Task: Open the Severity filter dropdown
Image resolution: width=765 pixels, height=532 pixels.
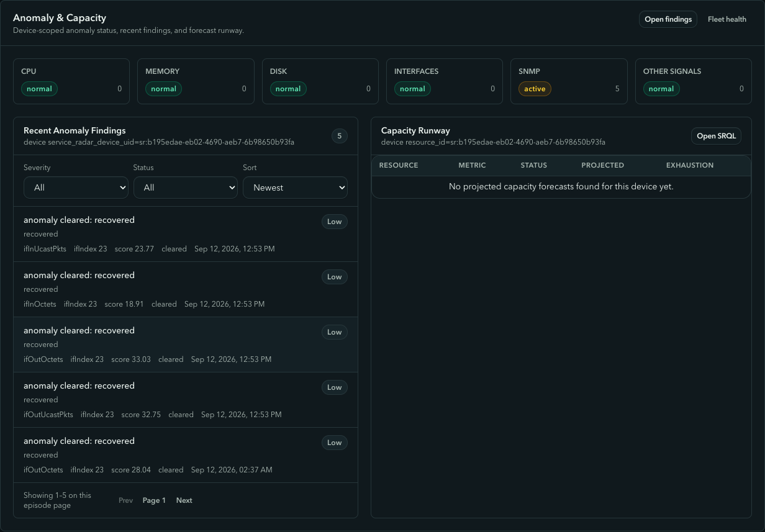Action: [x=76, y=187]
